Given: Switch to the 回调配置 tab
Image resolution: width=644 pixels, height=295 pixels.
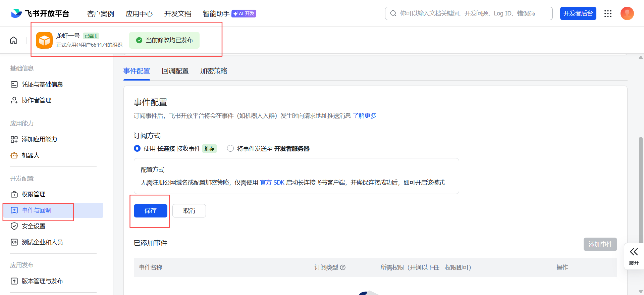Looking at the screenshot, I should [x=175, y=71].
